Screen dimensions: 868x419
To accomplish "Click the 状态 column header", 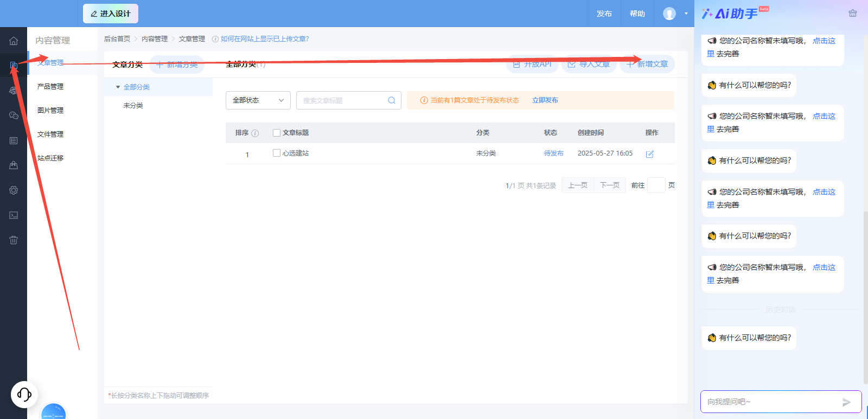I will point(551,133).
